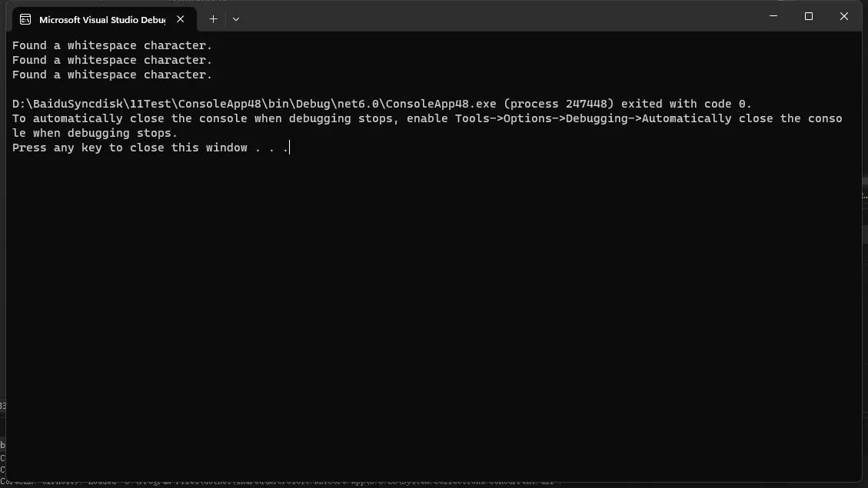Select the Microsoft Visual Studio Debug tab
The image size is (868, 488).
click(104, 19)
